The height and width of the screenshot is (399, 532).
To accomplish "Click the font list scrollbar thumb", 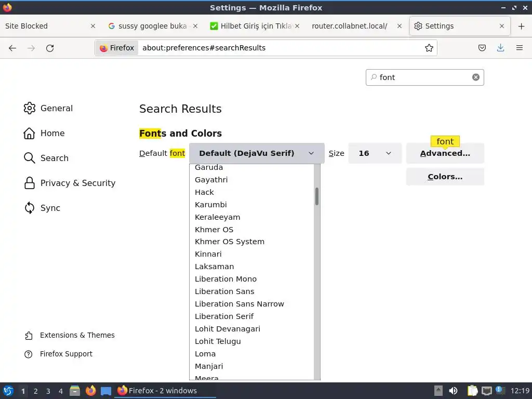I will pos(317,196).
